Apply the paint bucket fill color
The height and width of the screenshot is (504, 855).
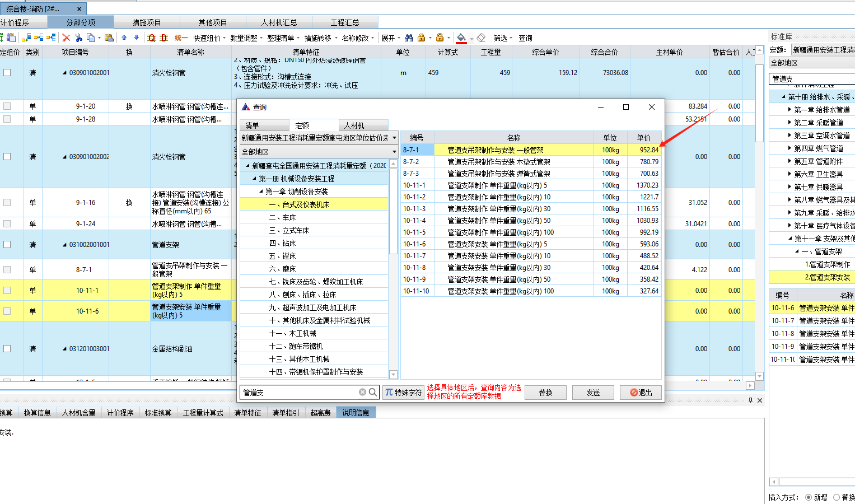point(461,38)
